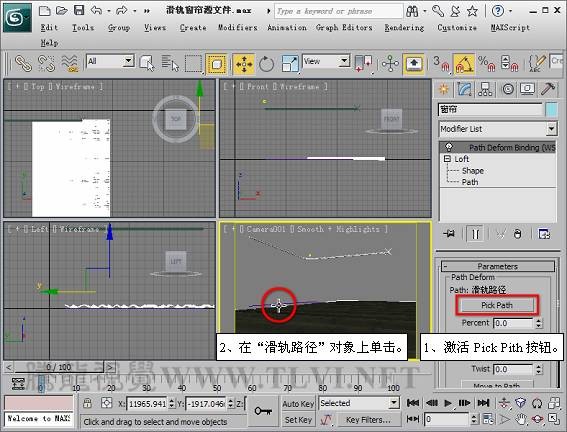The height and width of the screenshot is (432, 567).
Task: Toggle Window/Crossing selection mode
Action: coord(216,64)
